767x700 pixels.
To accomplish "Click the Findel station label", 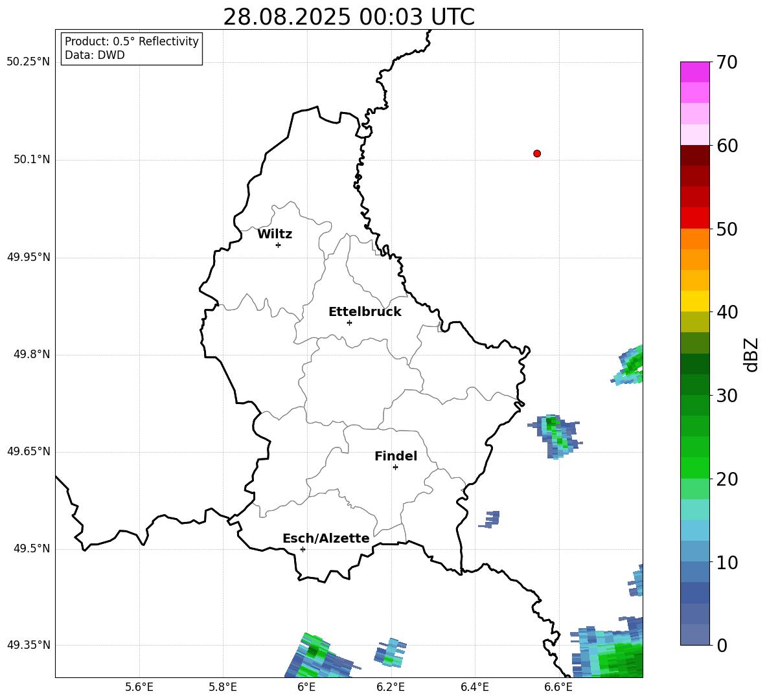I will point(396,456).
